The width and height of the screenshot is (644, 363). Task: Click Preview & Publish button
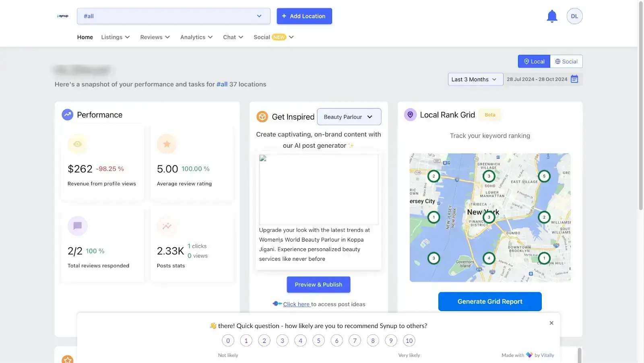pos(318,285)
